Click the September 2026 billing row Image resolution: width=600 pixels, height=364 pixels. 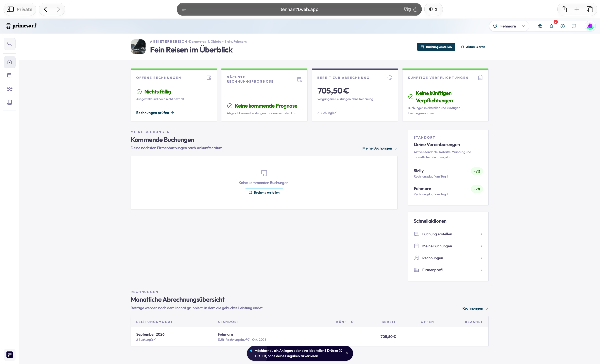point(309,337)
